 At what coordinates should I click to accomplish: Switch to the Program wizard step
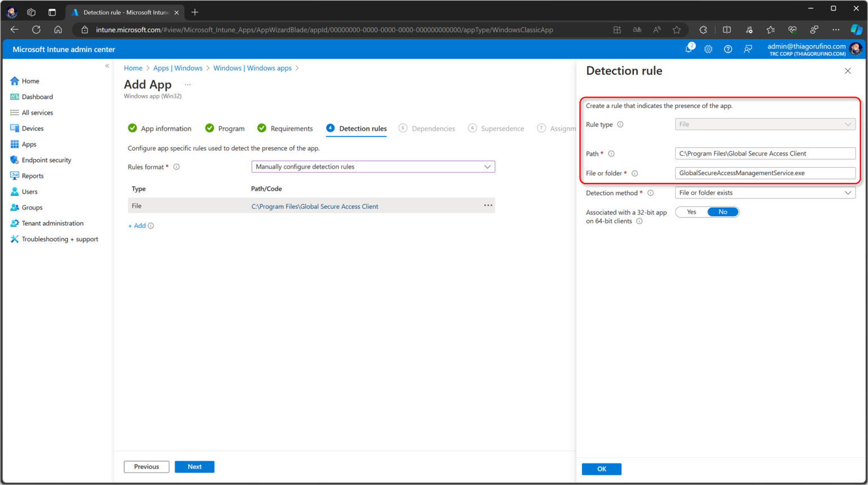pos(231,129)
